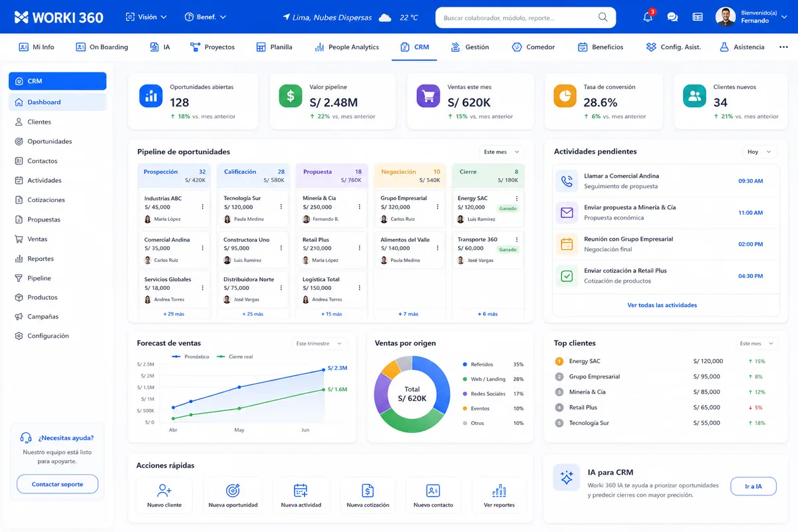798x532 pixels.
Task: Click check icon for Enviar cotización activity
Action: [x=567, y=276]
